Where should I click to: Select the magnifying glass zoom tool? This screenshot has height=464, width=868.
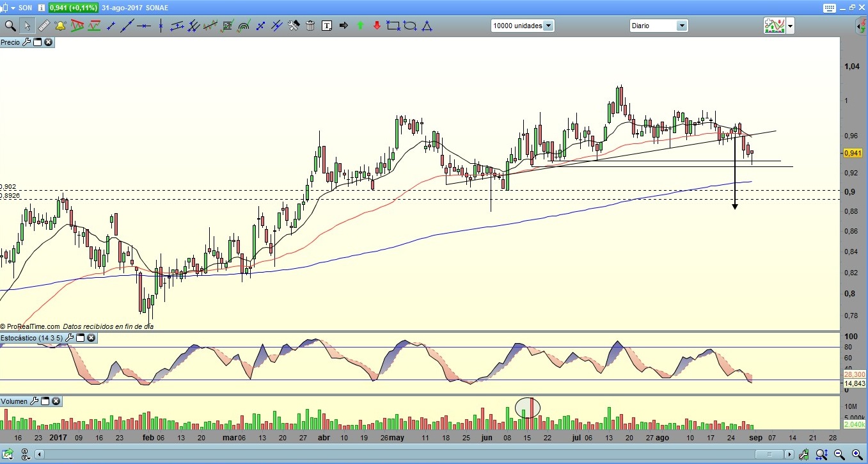(10, 26)
